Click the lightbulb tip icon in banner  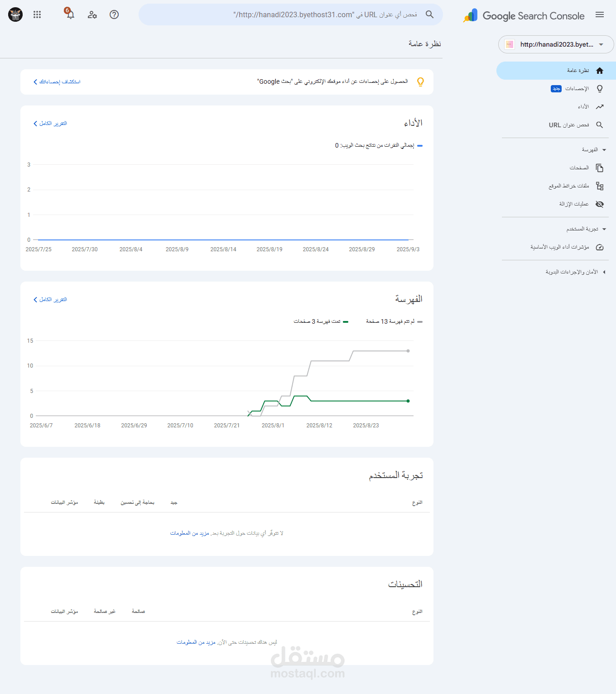420,82
